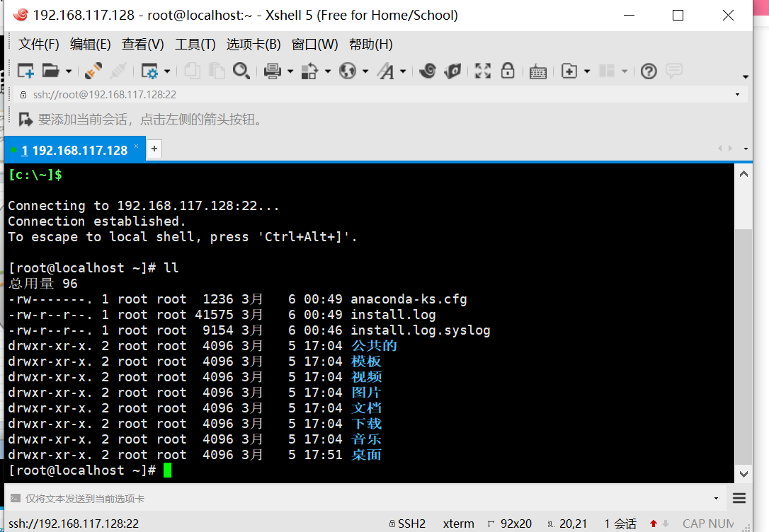Click the Copy icon in toolbar
This screenshot has height=532, width=769.
click(192, 71)
